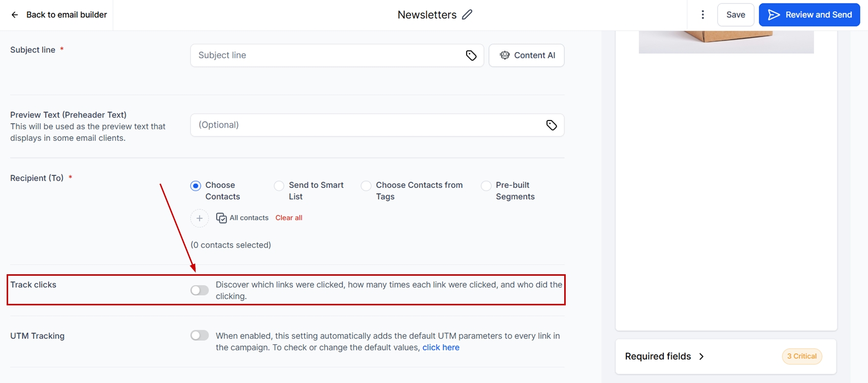Open the three-dot more options menu
Viewport: 868px width, 383px height.
point(703,15)
